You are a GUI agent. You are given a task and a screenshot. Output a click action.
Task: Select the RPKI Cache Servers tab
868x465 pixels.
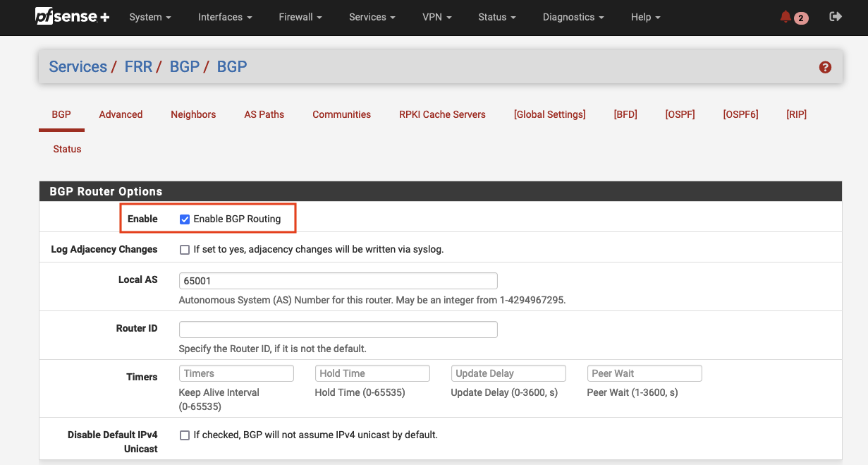442,114
